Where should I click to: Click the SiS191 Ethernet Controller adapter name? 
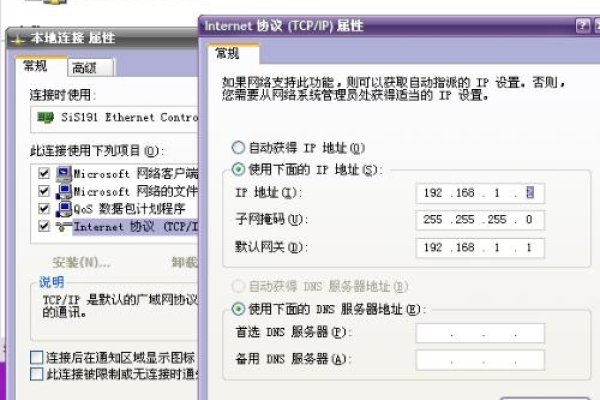(x=129, y=117)
